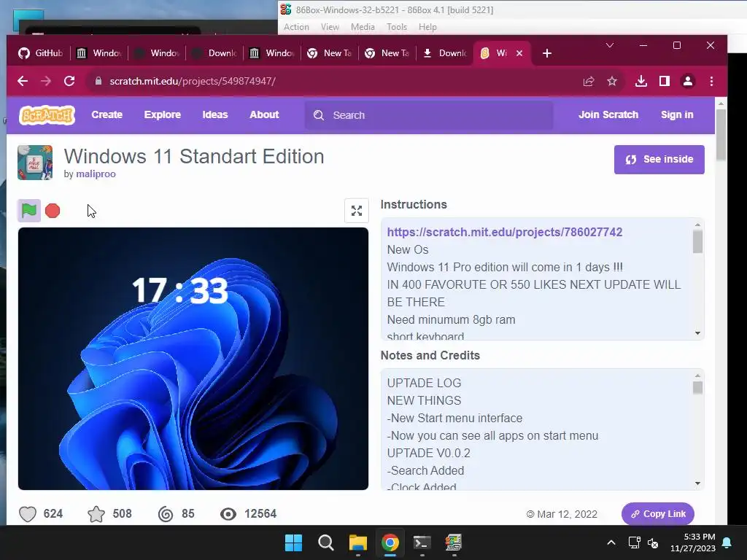Click the Copy Link button
Viewport: 747px width, 560px height.
tap(657, 514)
